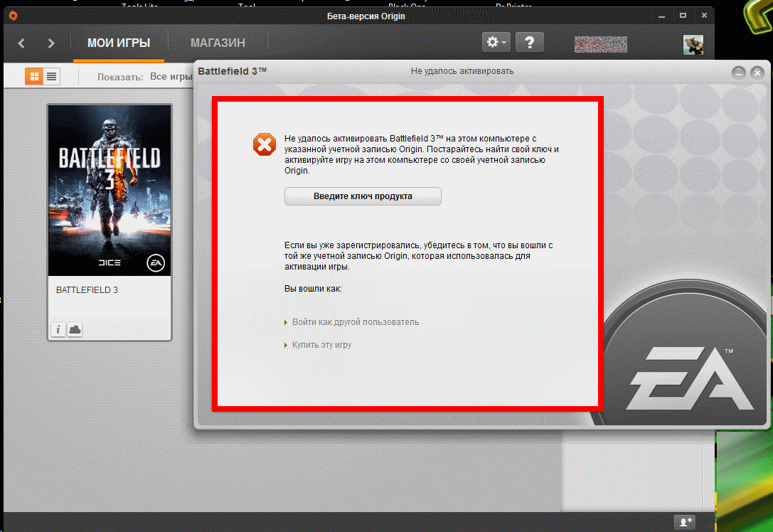Screen dimensions: 773x532
Task: Click the red error cross icon
Action: click(265, 144)
